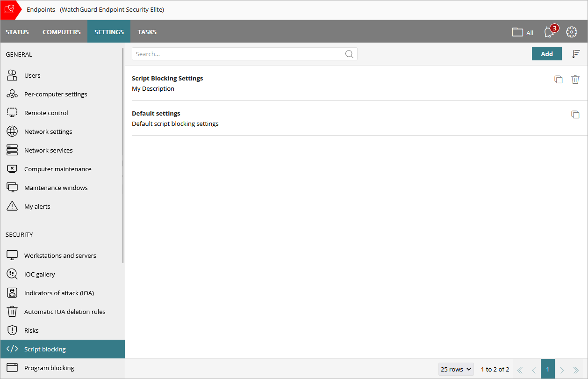Click the Add button
Image resolution: width=588 pixels, height=379 pixels.
tap(547, 54)
